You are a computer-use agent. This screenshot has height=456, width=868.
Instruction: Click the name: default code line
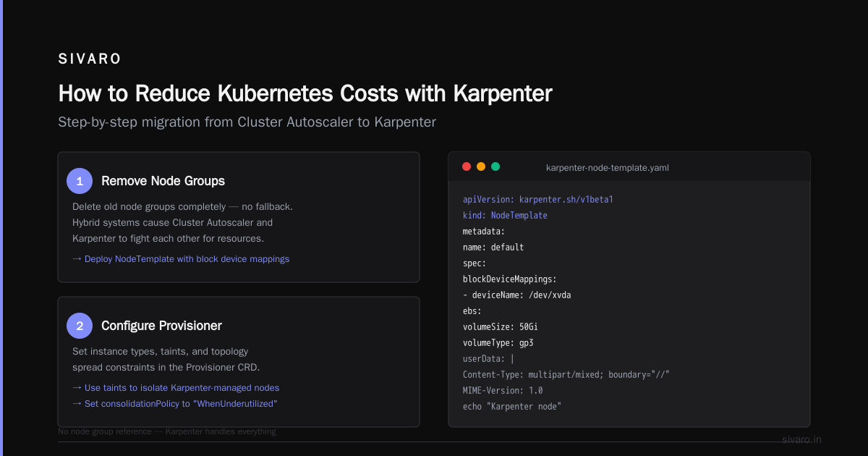tap(493, 247)
